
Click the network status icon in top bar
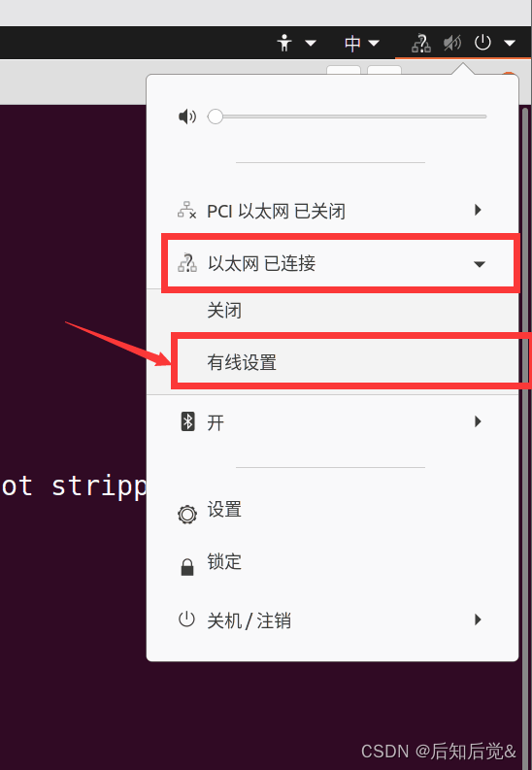[x=421, y=44]
